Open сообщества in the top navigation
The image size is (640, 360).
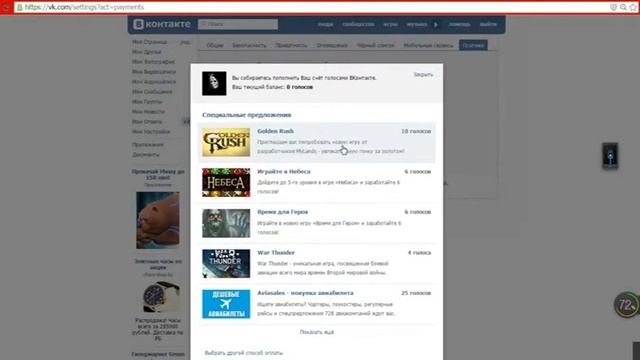[x=358, y=24]
